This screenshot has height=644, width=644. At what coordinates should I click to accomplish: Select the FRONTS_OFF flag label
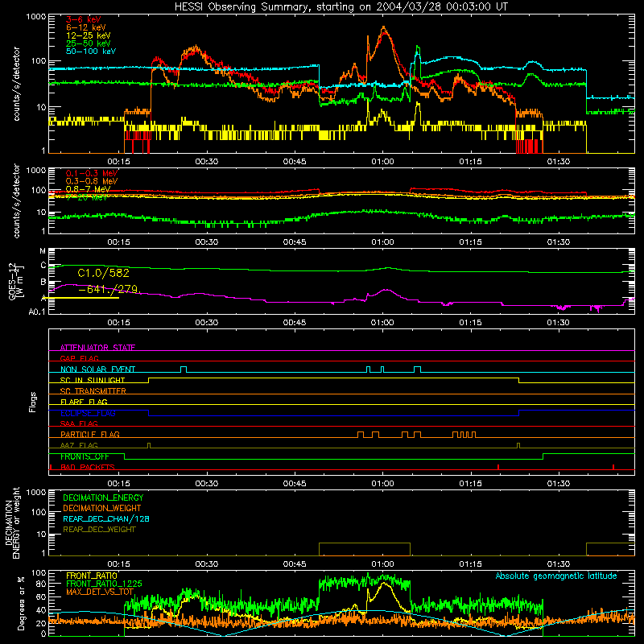click(x=85, y=456)
